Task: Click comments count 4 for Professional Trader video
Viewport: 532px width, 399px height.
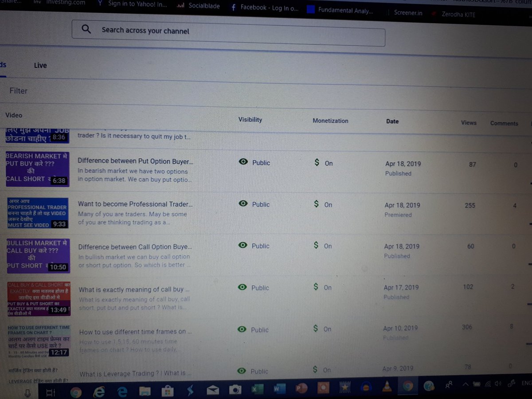Action: 515,206
